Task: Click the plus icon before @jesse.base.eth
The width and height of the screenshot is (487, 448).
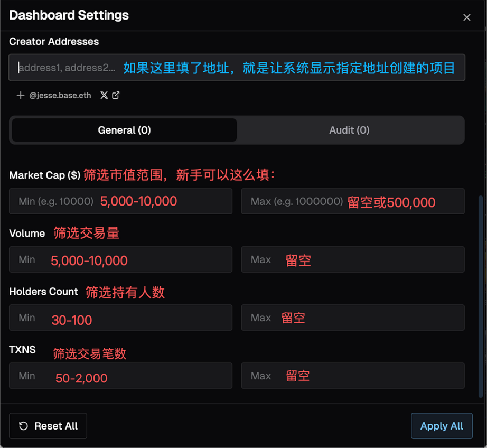Action: click(21, 95)
